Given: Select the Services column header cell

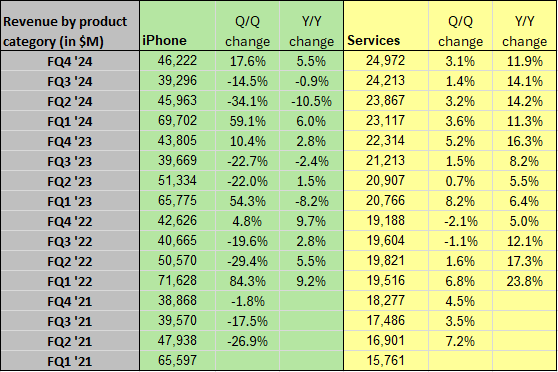Looking at the screenshot, I should [x=386, y=25].
